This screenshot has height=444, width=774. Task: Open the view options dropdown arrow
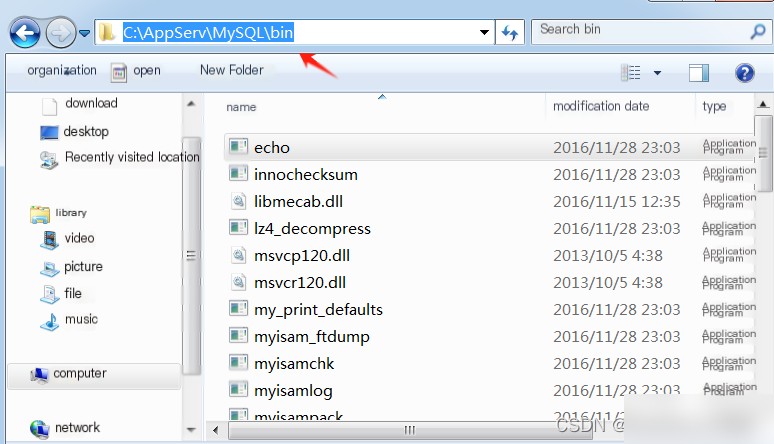pyautogui.click(x=657, y=73)
